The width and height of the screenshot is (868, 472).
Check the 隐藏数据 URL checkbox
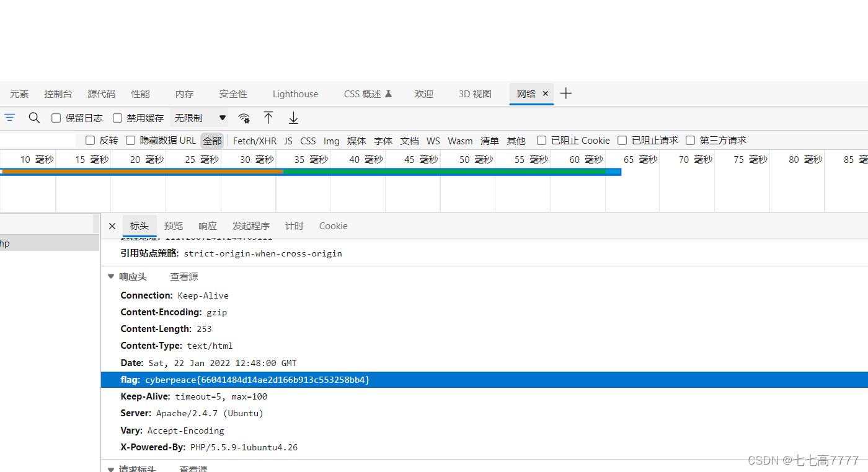[130, 141]
